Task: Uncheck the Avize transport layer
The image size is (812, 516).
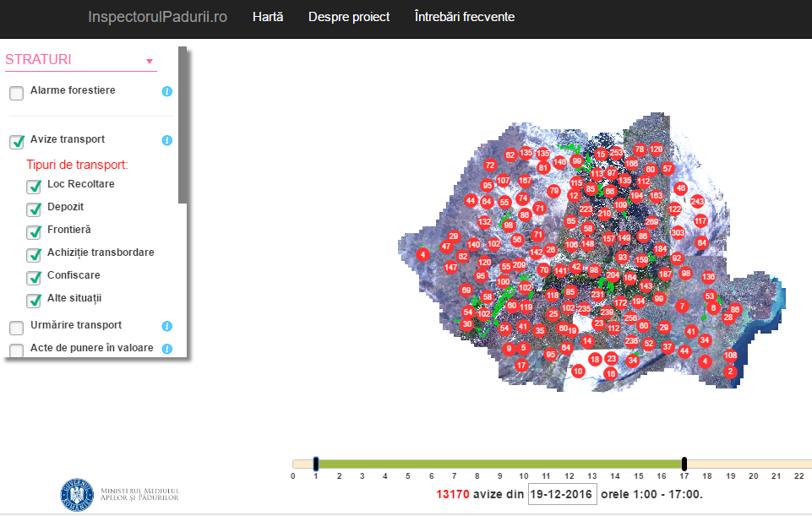Action: point(17,142)
